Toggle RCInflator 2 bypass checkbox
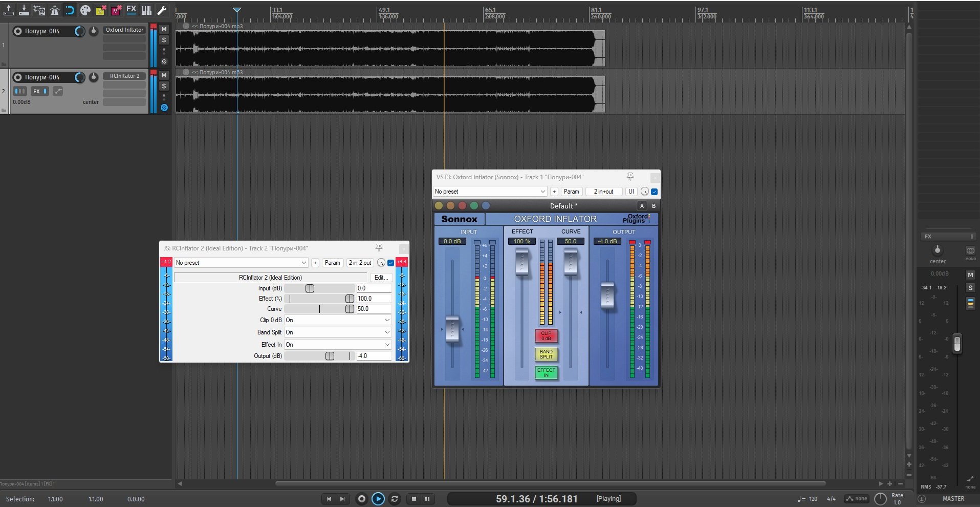This screenshot has width=980, height=507. 390,263
